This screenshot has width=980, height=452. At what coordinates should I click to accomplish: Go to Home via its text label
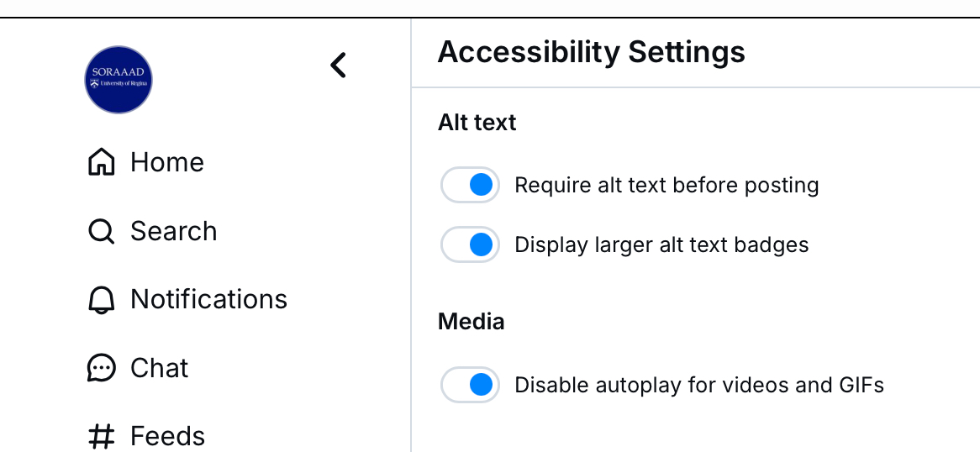(166, 162)
